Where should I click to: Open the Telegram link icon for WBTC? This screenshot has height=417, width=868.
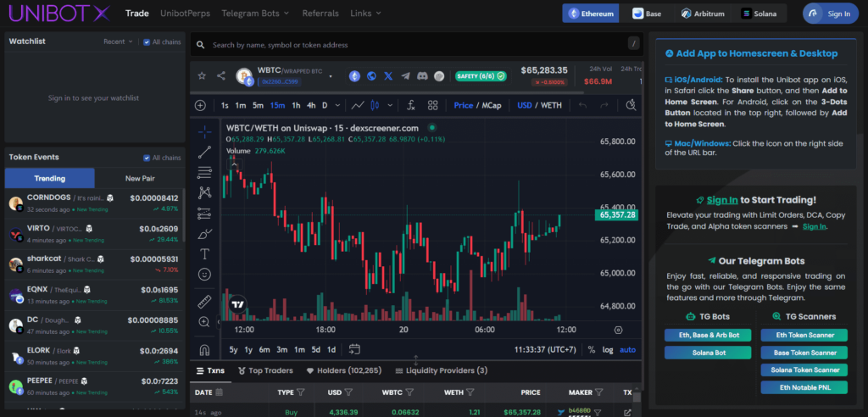point(405,76)
